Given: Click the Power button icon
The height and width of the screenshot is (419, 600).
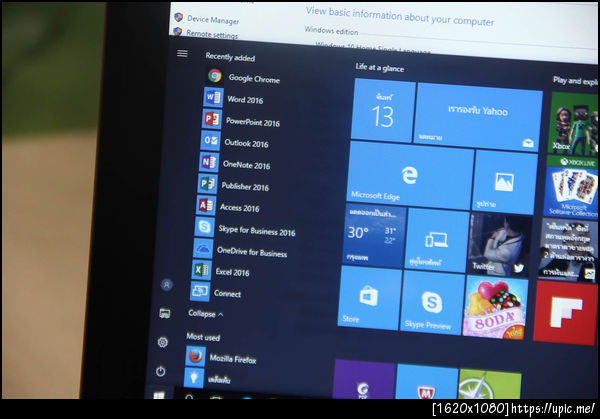Looking at the screenshot, I should (x=161, y=371).
